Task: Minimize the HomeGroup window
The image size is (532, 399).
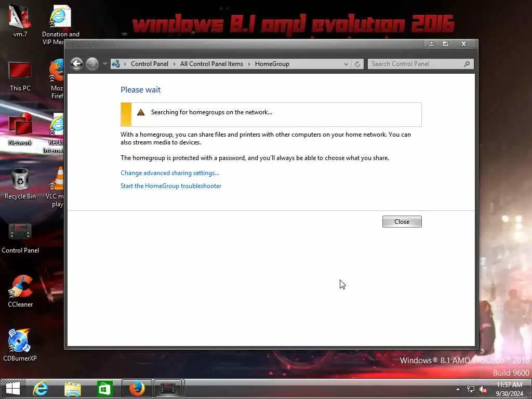Action: (x=431, y=44)
